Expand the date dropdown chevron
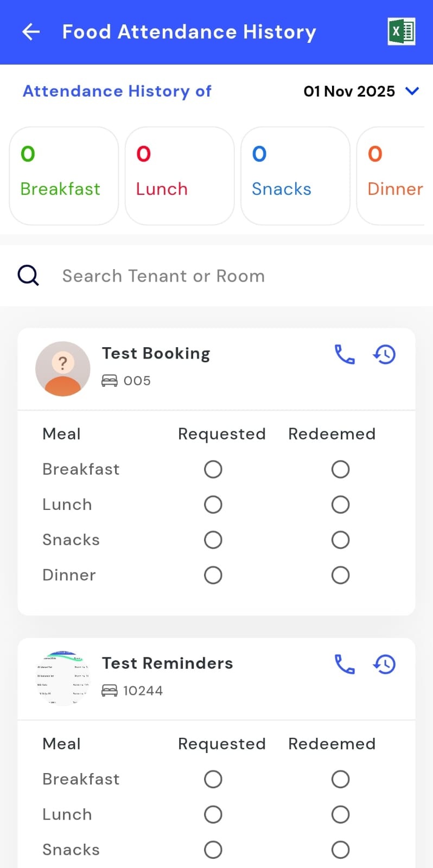This screenshot has height=868, width=433. (412, 91)
